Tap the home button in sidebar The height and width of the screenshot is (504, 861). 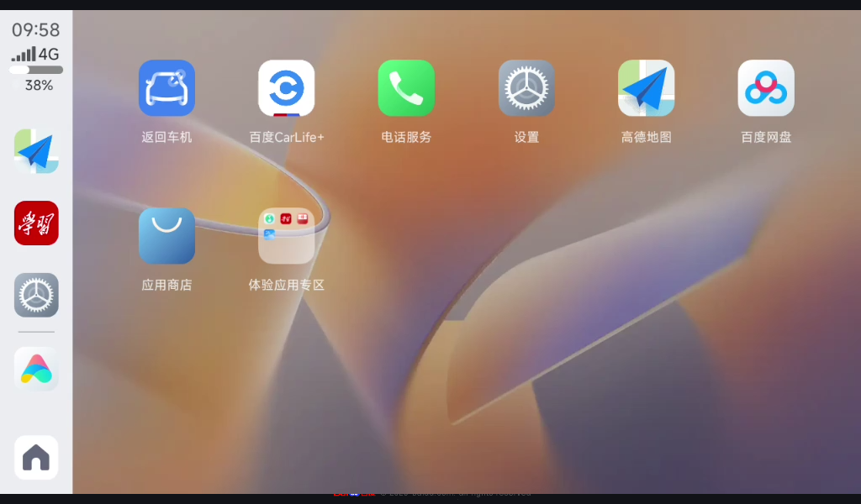(36, 458)
